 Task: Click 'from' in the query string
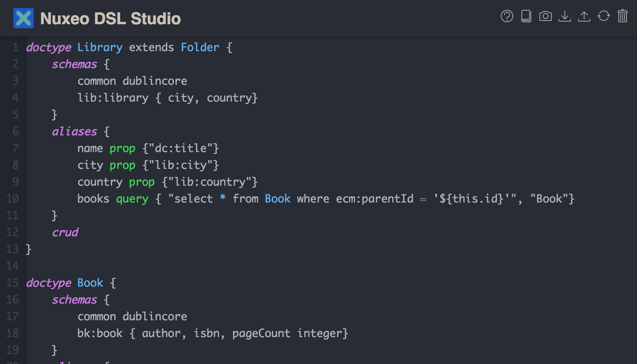[245, 199]
